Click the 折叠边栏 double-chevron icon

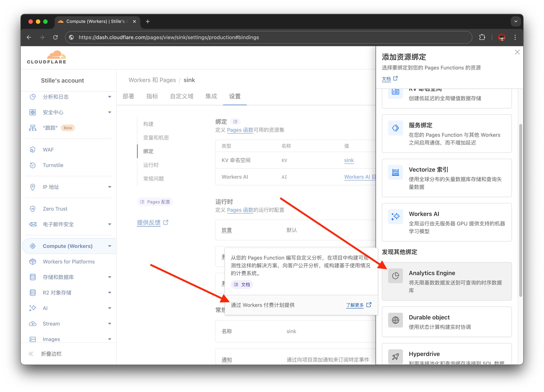(x=31, y=354)
